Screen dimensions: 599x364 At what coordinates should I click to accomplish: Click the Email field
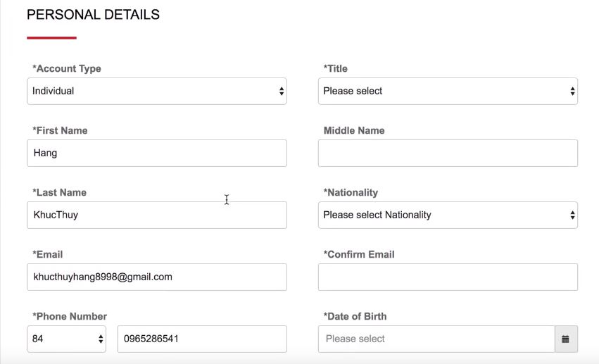tap(157, 277)
